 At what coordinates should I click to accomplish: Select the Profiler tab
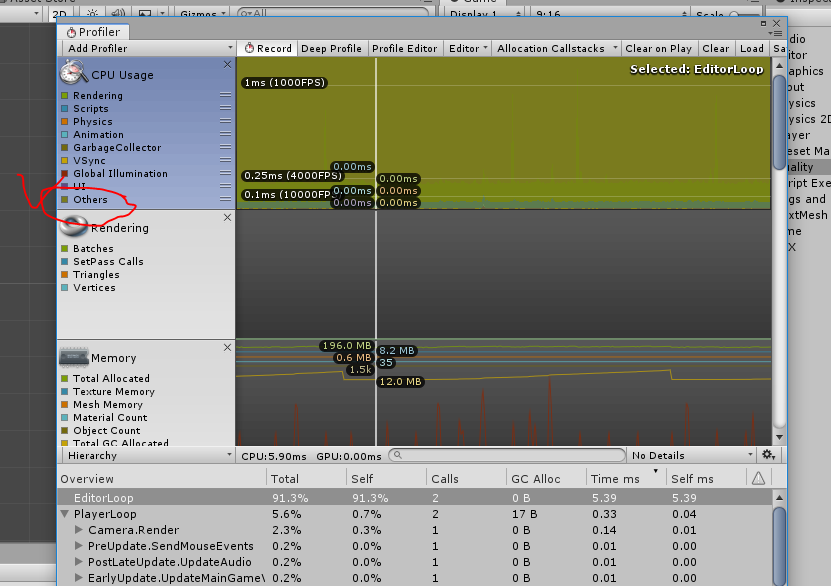pos(93,32)
